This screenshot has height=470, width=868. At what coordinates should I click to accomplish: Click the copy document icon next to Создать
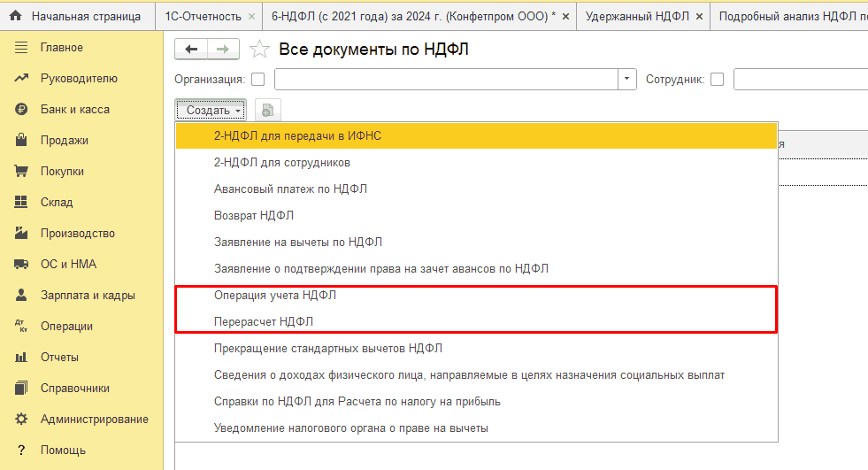(x=268, y=110)
